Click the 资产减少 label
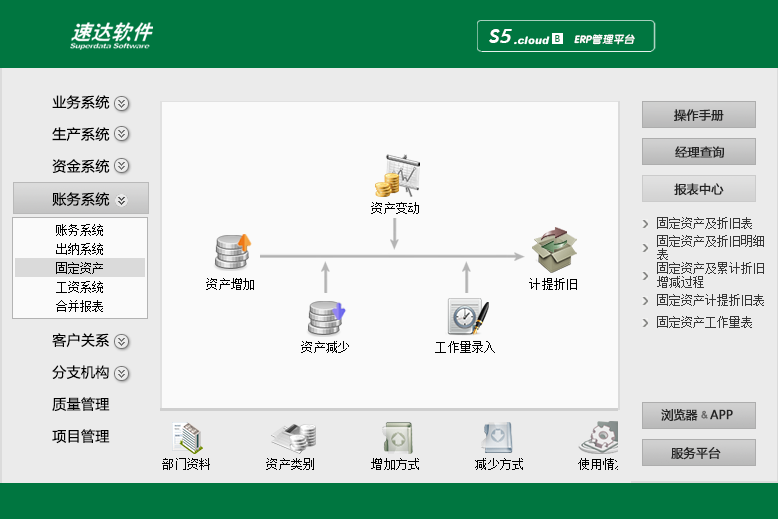 [x=325, y=347]
